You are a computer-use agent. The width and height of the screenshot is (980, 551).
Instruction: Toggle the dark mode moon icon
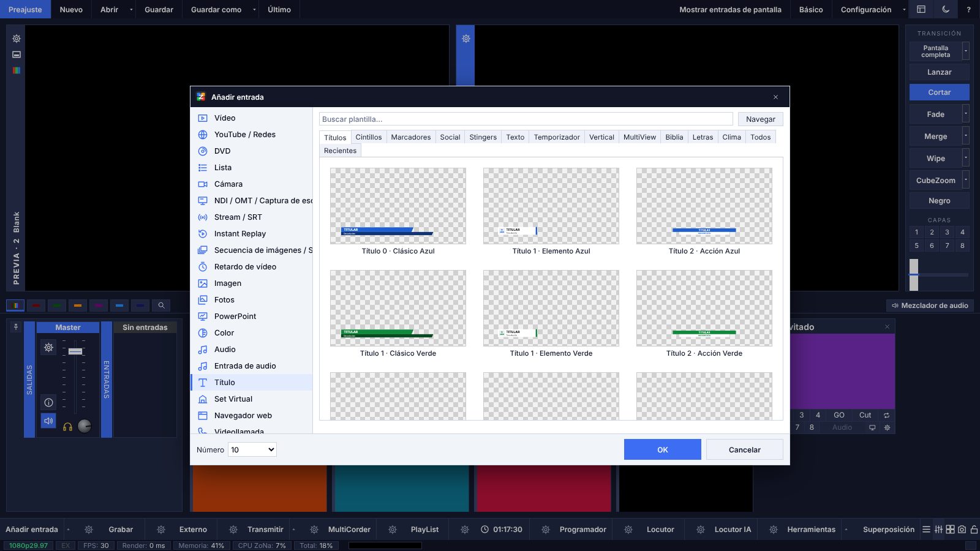[x=946, y=9]
